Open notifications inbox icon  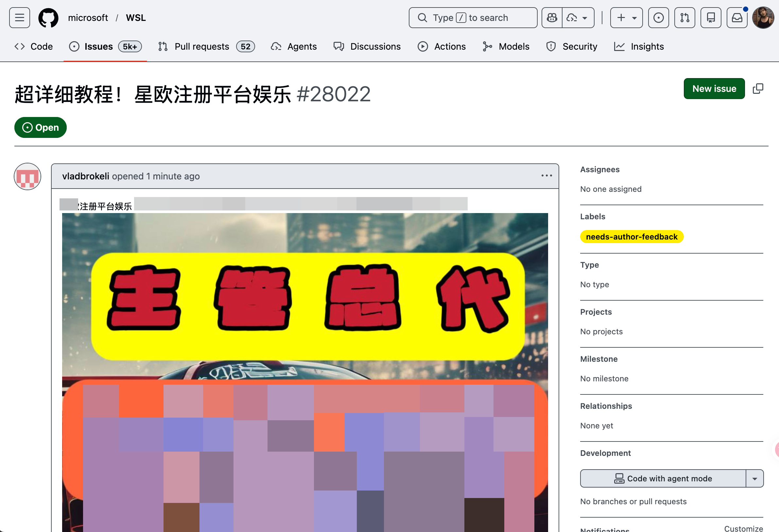pos(737,18)
